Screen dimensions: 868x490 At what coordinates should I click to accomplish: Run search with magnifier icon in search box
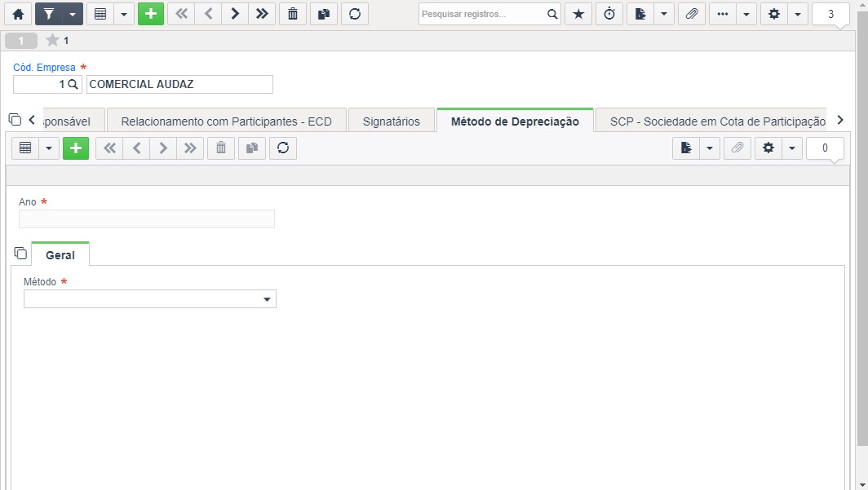click(x=552, y=15)
